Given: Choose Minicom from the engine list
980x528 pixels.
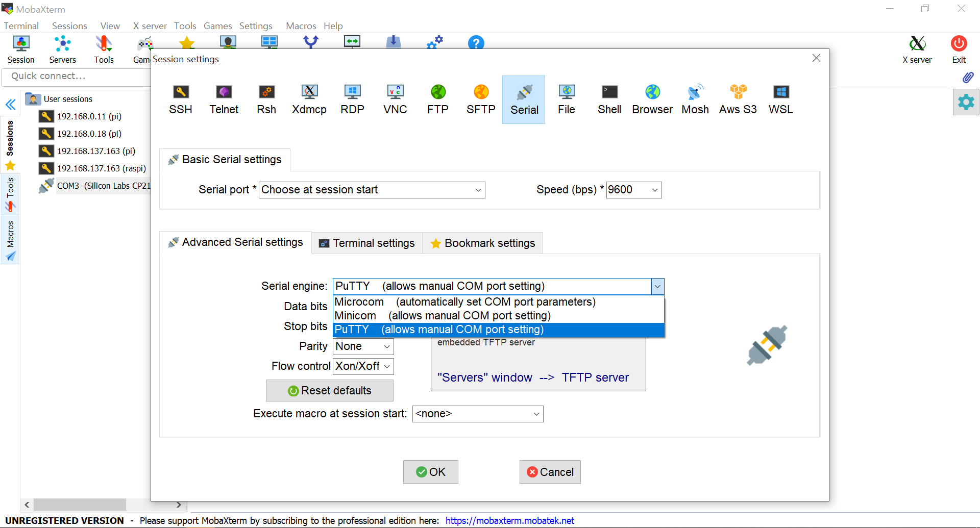Looking at the screenshot, I should tap(499, 316).
